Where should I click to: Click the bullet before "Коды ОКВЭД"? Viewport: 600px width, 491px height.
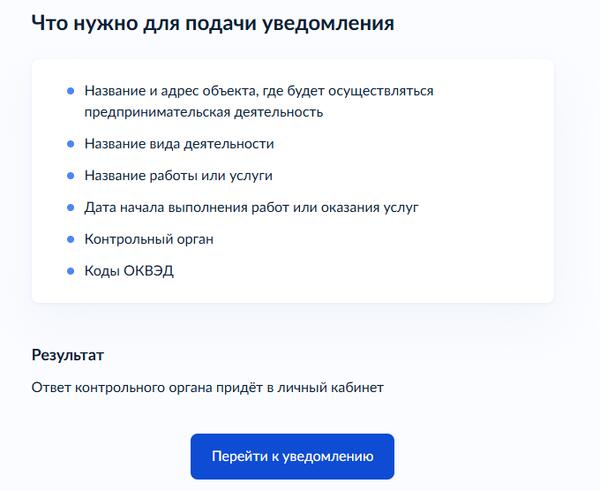(x=70, y=271)
